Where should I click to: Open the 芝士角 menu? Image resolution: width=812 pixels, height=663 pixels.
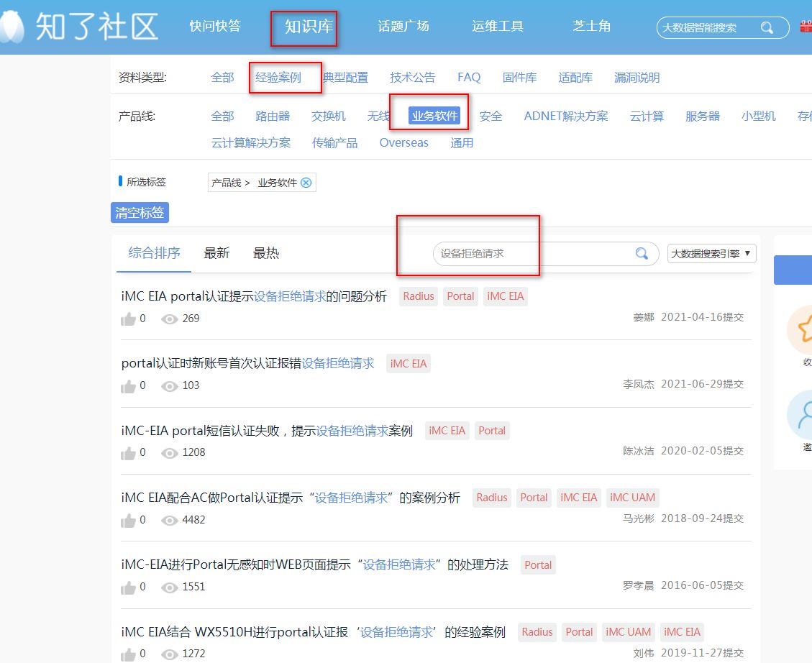[x=591, y=26]
